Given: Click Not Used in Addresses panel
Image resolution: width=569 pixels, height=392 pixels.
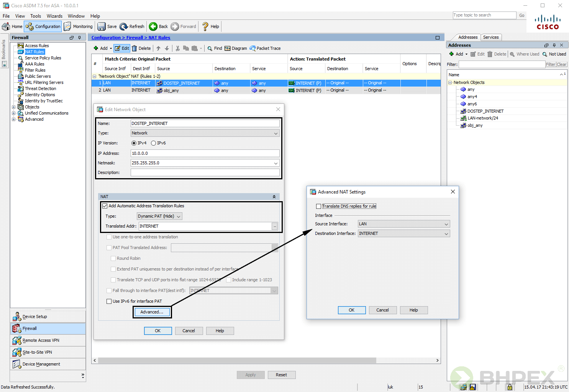Looking at the screenshot, I should point(554,54).
